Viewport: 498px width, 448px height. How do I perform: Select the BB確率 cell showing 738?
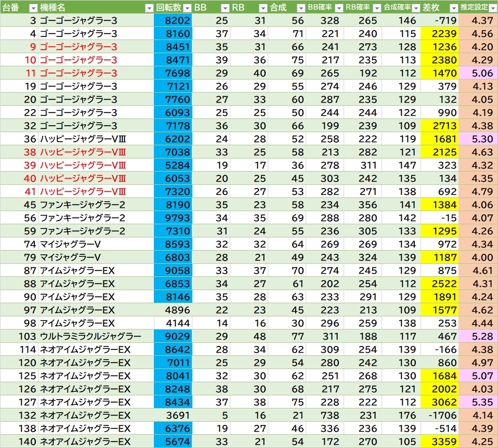pos(324,415)
